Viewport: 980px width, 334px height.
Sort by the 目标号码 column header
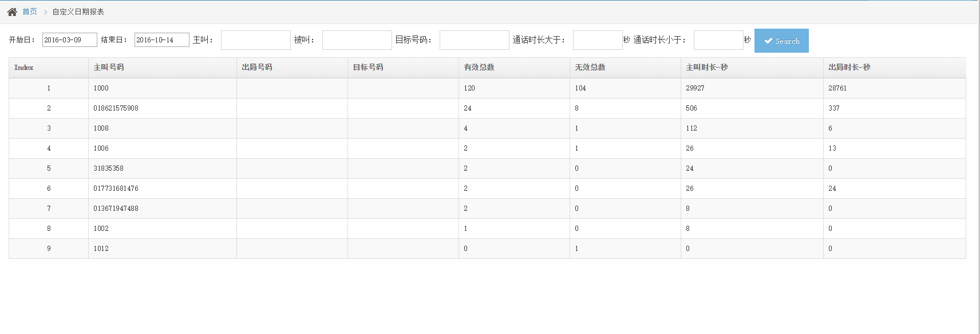click(x=368, y=68)
